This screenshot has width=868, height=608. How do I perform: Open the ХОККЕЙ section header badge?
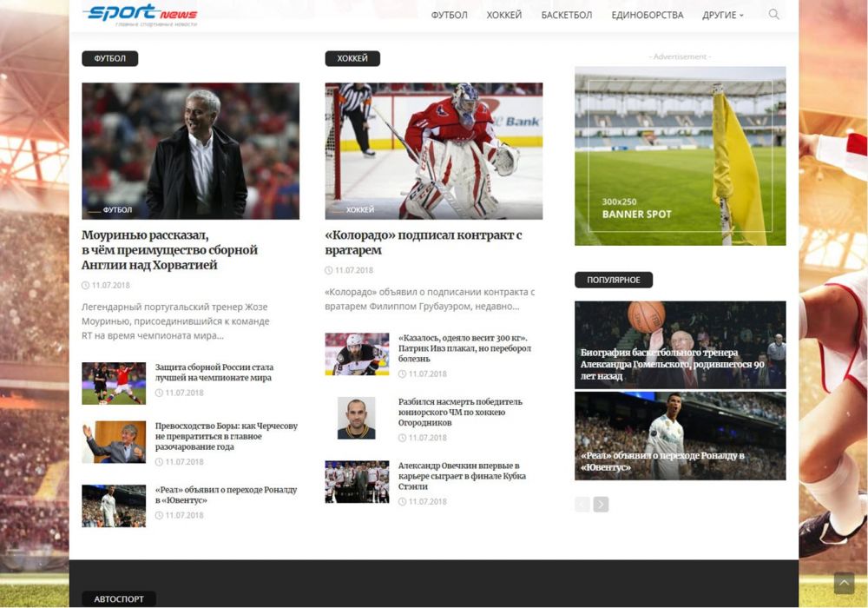coord(351,58)
